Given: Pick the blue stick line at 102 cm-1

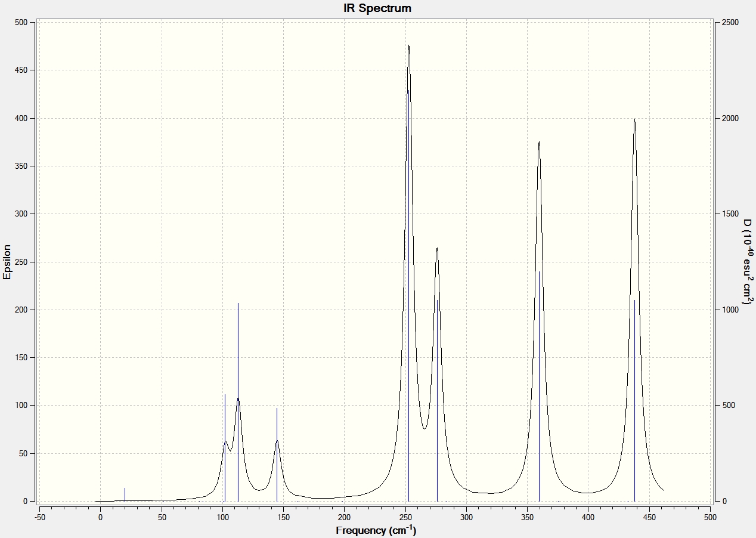Looking at the screenshot, I should point(225,447).
